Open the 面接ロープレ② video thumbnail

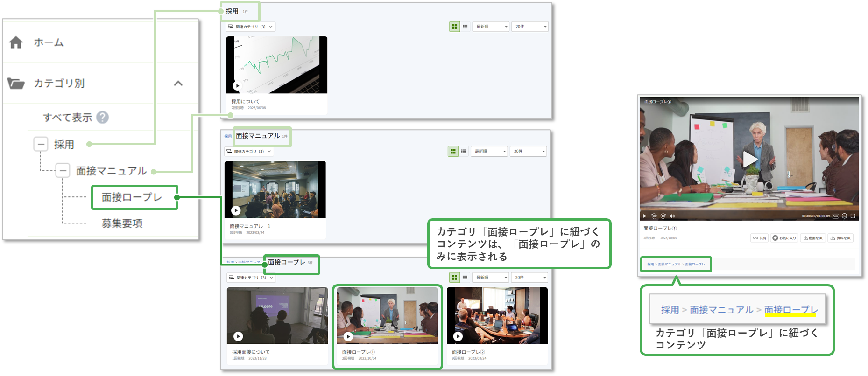(497, 316)
